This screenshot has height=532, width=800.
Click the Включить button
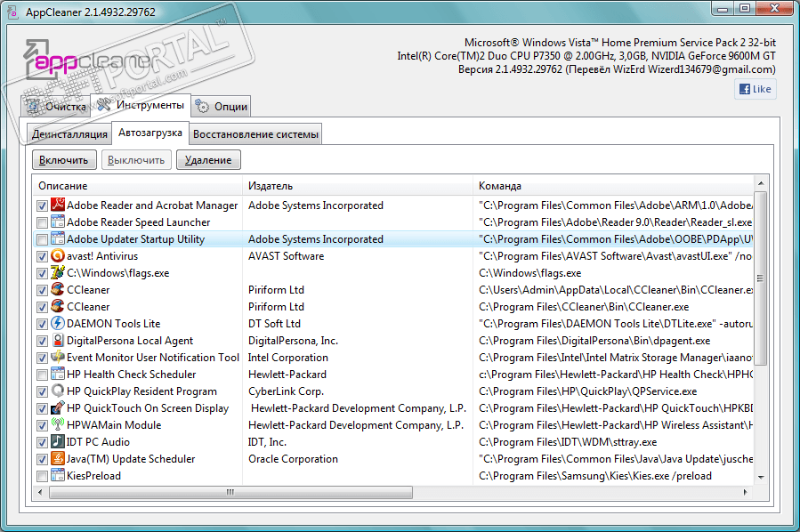pos(64,159)
